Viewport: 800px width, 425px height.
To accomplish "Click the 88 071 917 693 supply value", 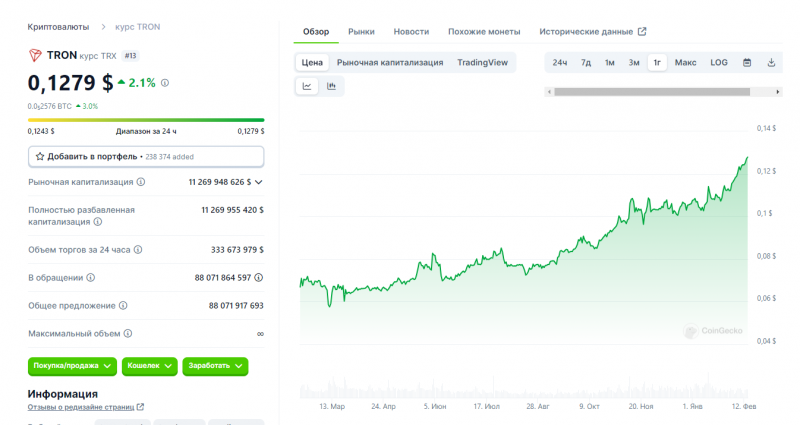I will point(236,306).
